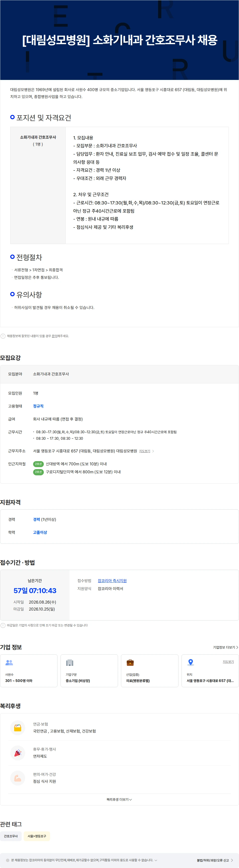The height and width of the screenshot is (868, 239).
Task: Click the industry briefcase icon
Action: tap(130, 663)
